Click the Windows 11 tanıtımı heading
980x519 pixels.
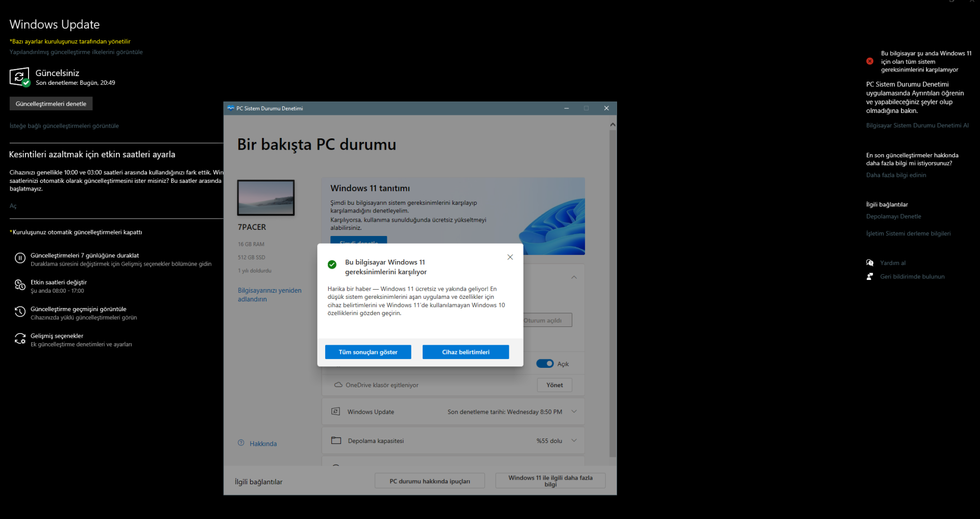[370, 188]
